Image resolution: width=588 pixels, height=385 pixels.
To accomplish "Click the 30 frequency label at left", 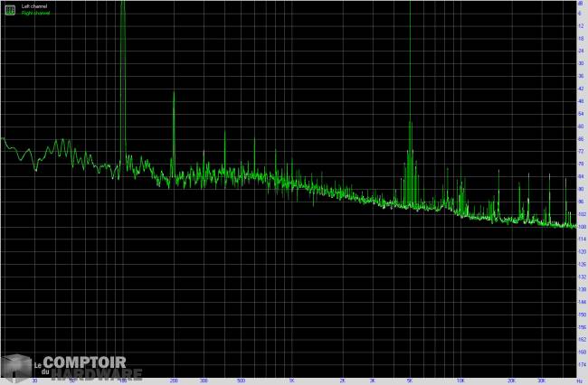I will click(34, 380).
